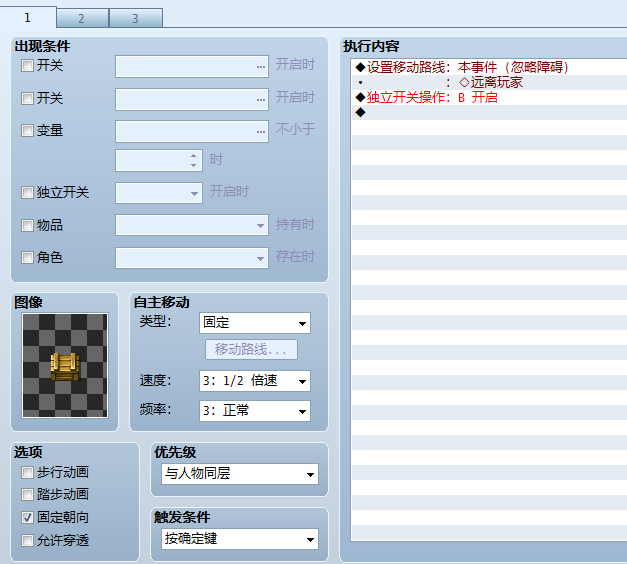Image resolution: width=627 pixels, height=564 pixels.
Task: Open the 角色 dropdown list
Action: pyautogui.click(x=192, y=258)
